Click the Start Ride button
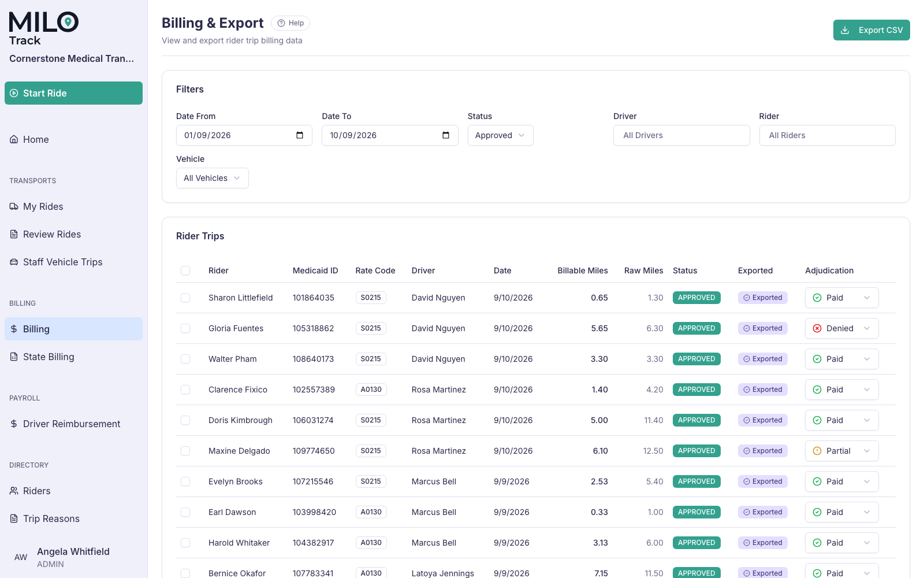 click(73, 93)
